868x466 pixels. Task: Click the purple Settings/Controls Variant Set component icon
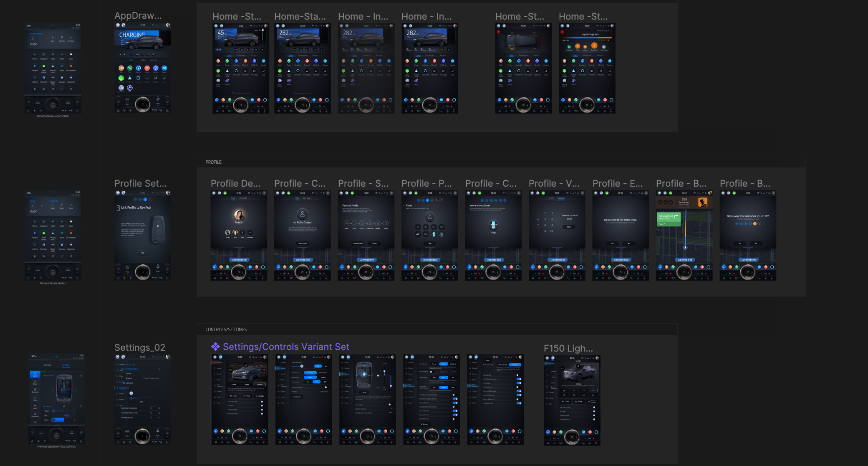click(x=215, y=347)
